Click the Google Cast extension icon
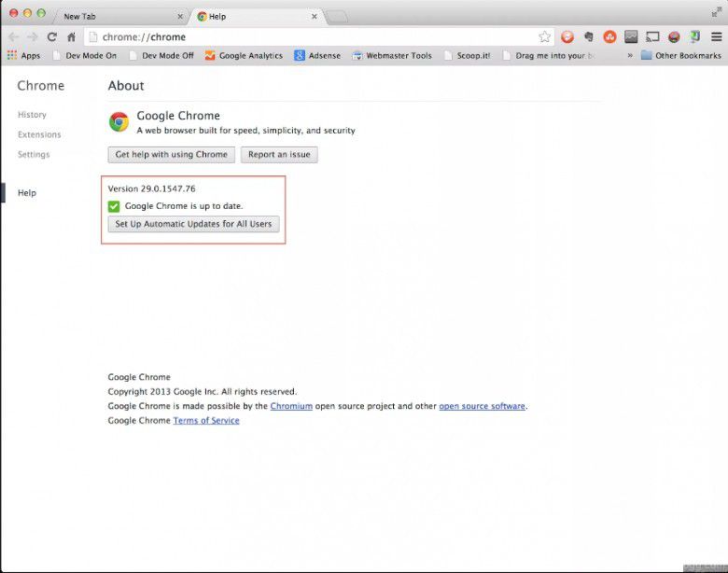The height and width of the screenshot is (573, 728). click(652, 37)
